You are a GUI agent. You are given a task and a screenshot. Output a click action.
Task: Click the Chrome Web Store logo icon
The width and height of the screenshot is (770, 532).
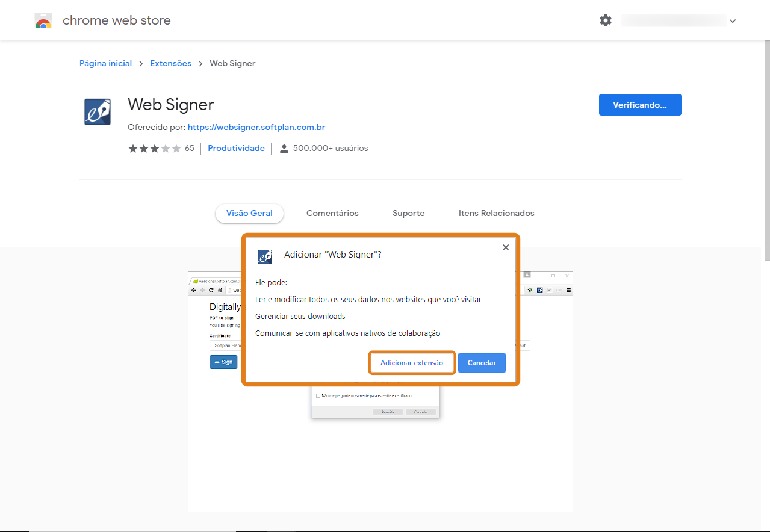click(43, 20)
